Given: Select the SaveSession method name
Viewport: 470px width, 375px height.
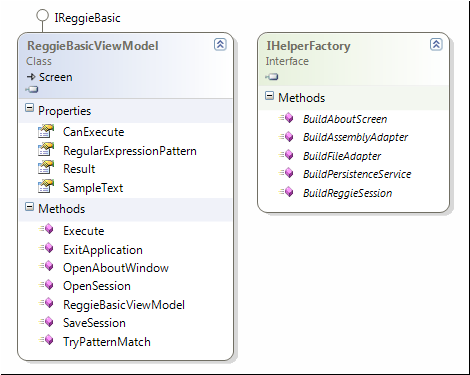Looking at the screenshot, I should tap(94, 323).
